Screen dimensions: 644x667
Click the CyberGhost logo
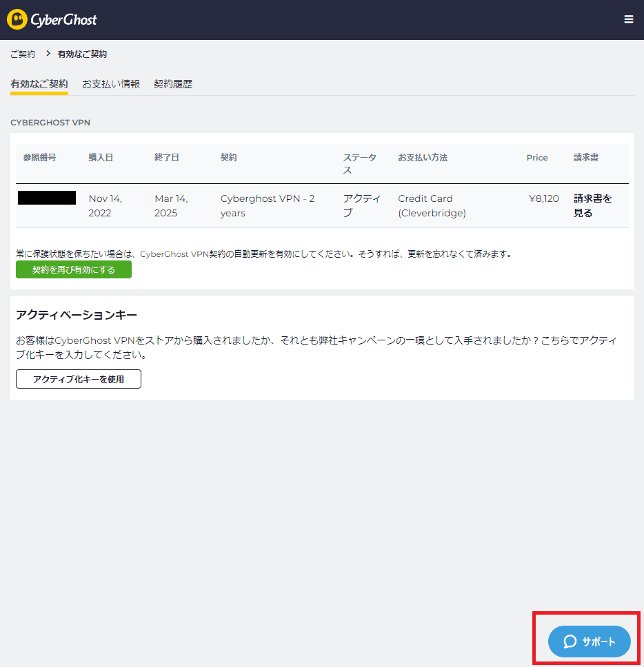(x=52, y=19)
